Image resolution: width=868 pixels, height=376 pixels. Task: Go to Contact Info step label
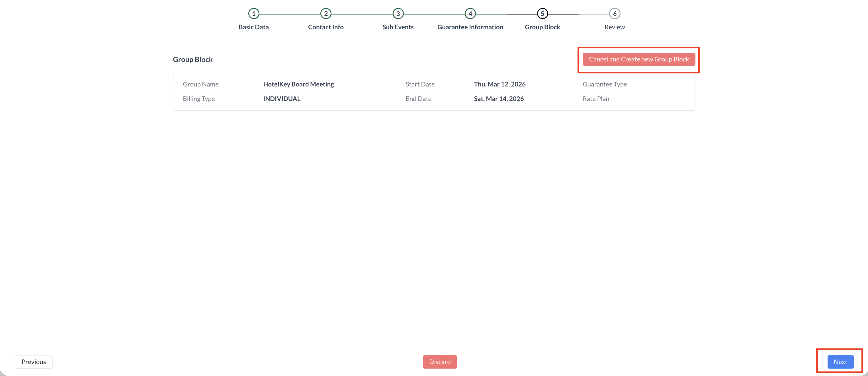coord(325,27)
